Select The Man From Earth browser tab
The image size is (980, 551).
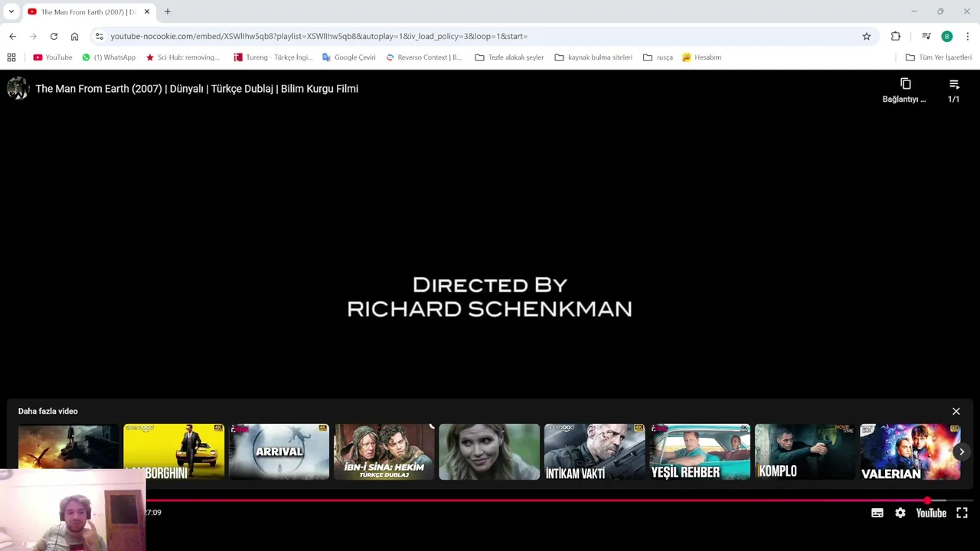(x=88, y=12)
